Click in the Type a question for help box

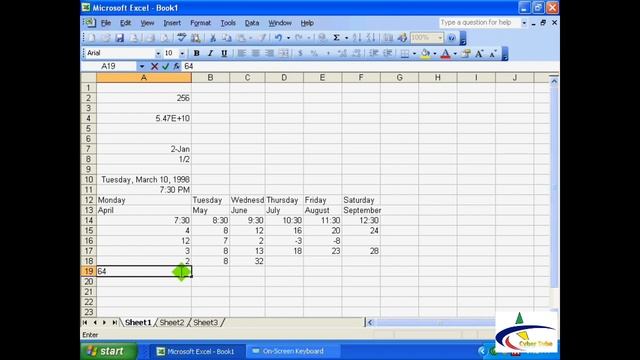[480, 23]
